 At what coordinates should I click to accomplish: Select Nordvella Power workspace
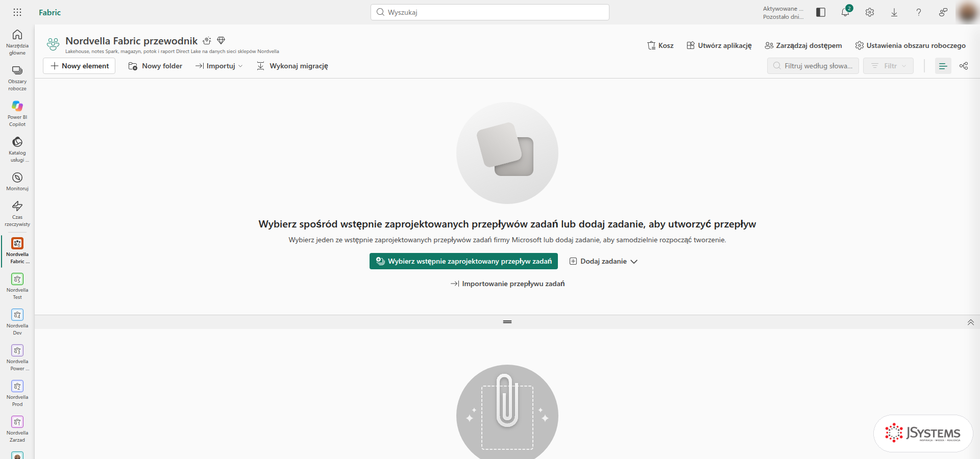click(17, 358)
